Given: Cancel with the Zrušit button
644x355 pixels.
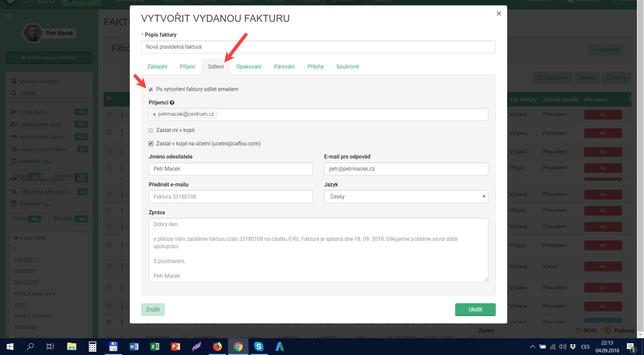Looking at the screenshot, I should click(153, 310).
